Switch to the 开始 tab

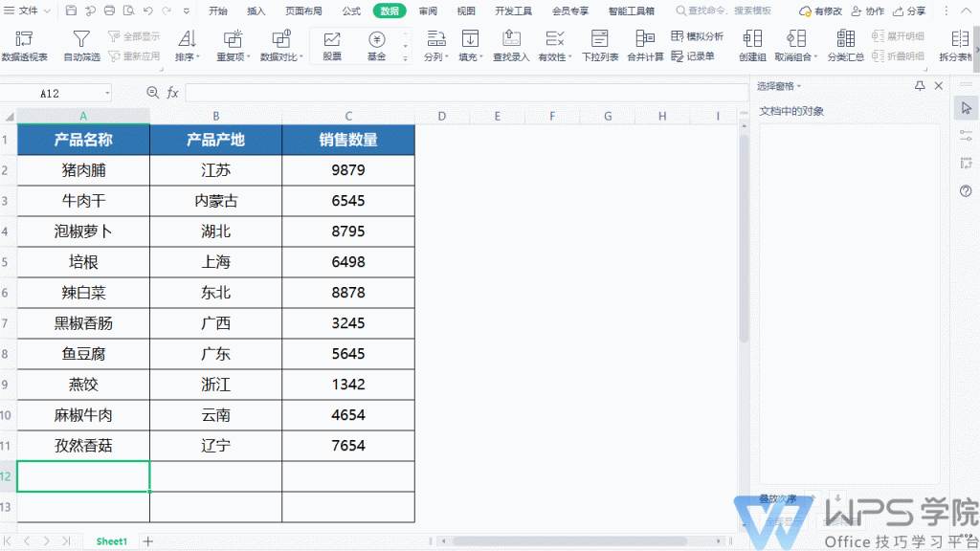(218, 11)
